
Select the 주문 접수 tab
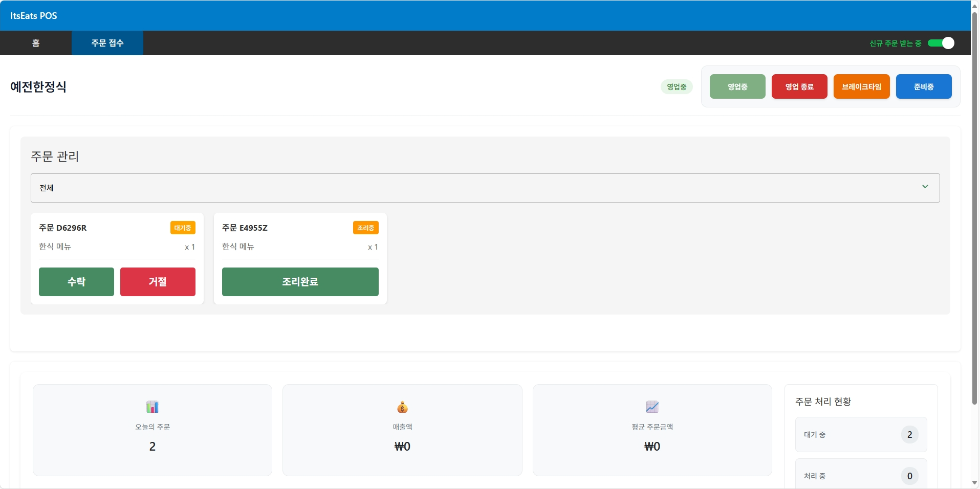107,43
